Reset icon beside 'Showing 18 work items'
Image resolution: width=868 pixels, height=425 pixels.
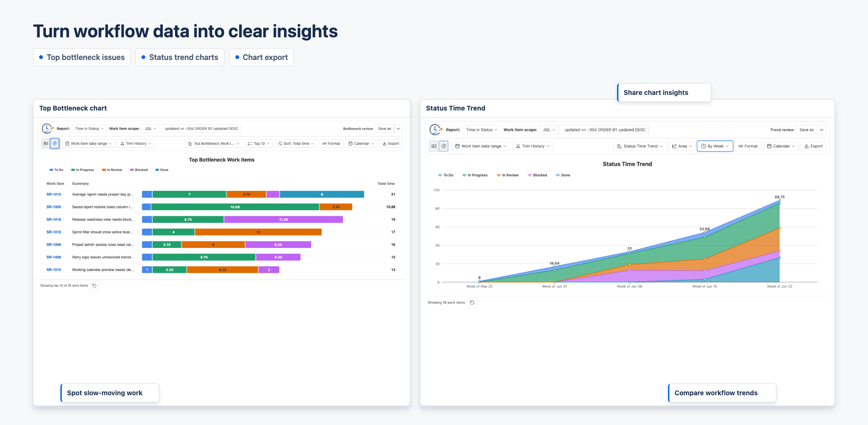tap(472, 303)
